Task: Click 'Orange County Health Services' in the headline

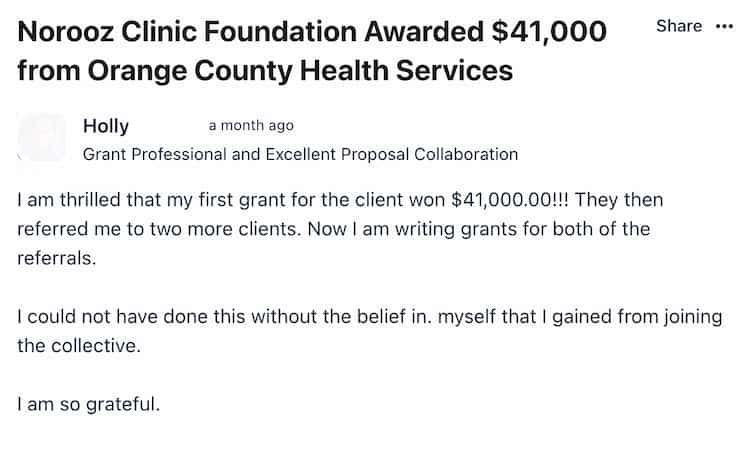Action: click(300, 71)
